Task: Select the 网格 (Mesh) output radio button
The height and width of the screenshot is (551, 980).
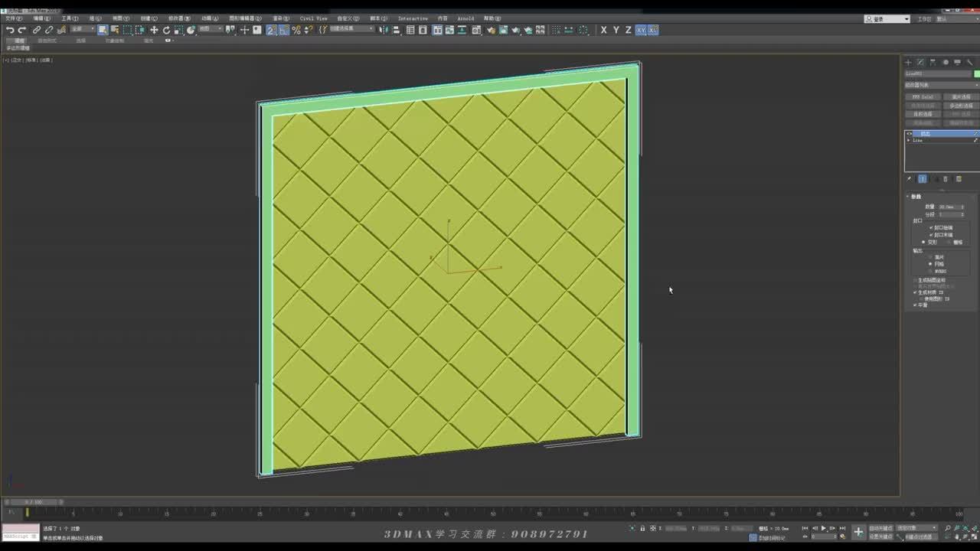Action: point(930,264)
